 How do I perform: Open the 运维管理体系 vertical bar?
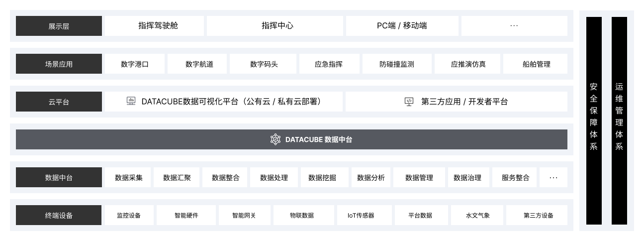619,120
